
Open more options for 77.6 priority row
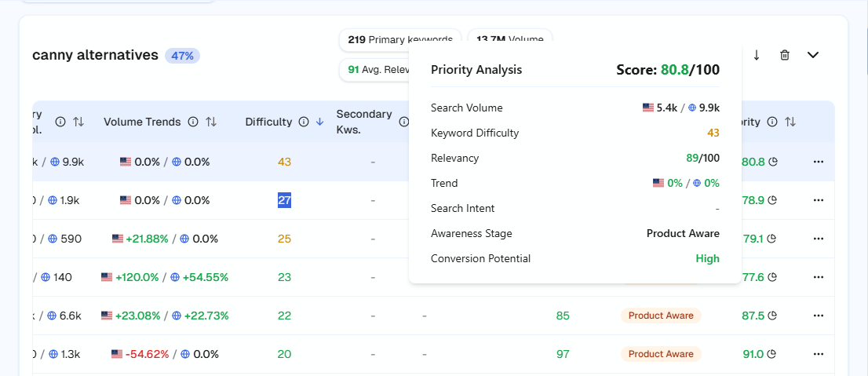coord(819,277)
